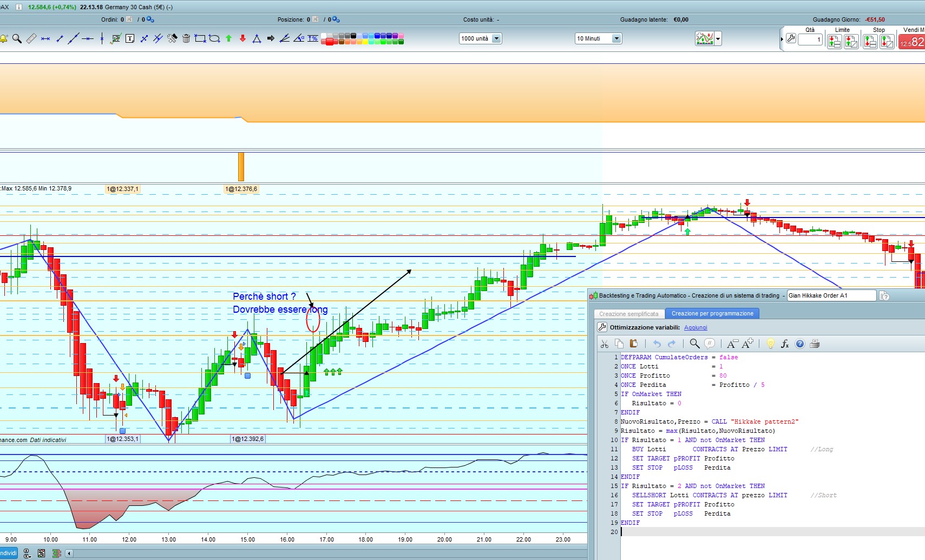
Task: Select the percentage variation tool
Action: (x=313, y=38)
